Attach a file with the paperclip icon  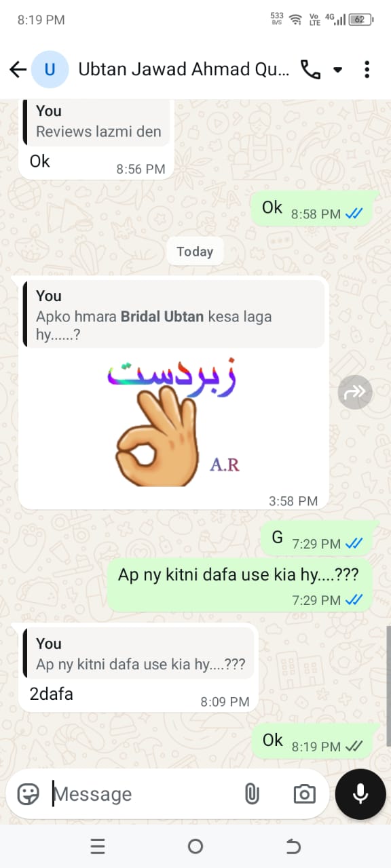252,794
